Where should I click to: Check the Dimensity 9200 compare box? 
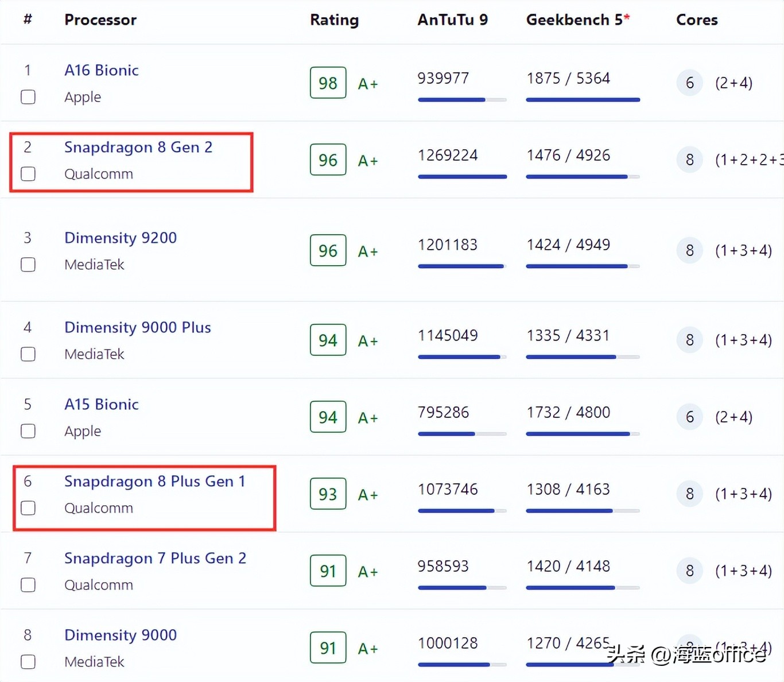click(x=28, y=265)
